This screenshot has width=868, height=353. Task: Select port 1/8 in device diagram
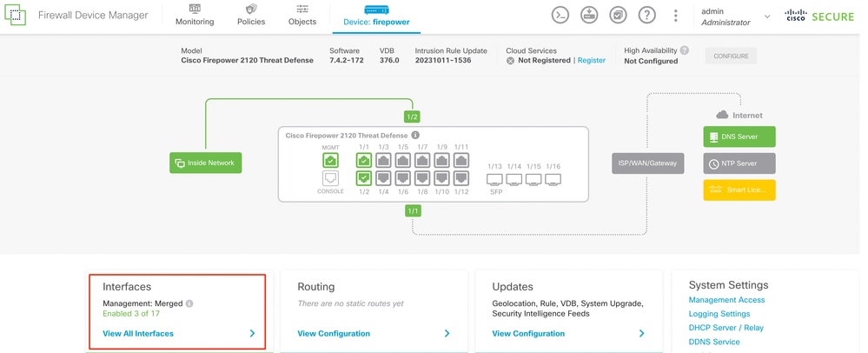click(x=422, y=178)
